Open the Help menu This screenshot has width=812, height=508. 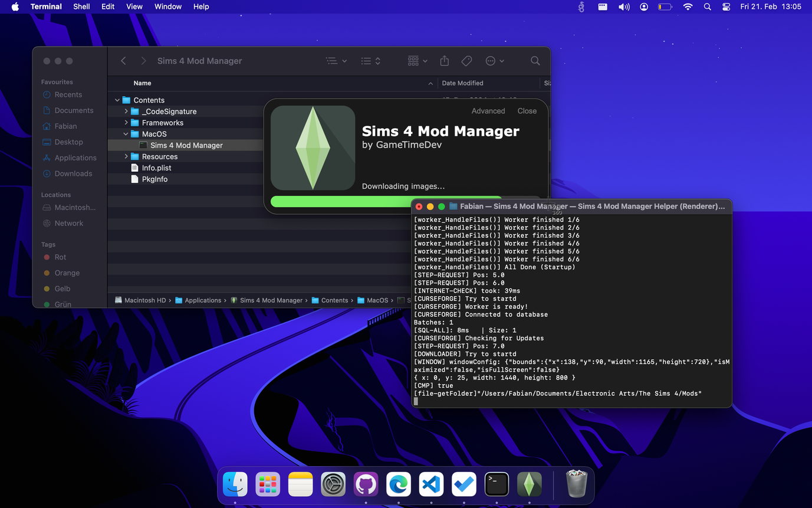tap(201, 6)
